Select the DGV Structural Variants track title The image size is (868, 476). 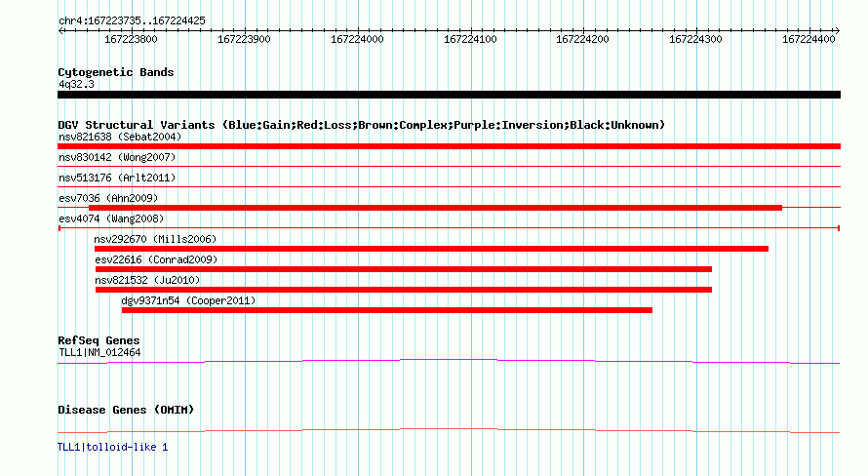361,125
